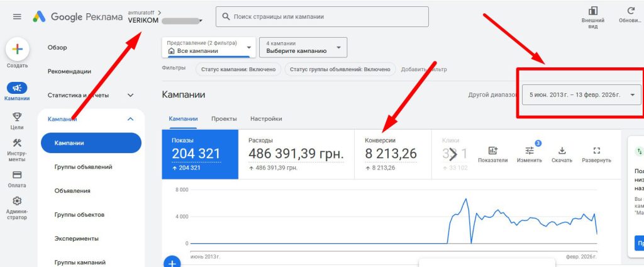Viewport: 644px width, 267px height.
Task: Click the Refresh icon in header
Action: [630, 11]
